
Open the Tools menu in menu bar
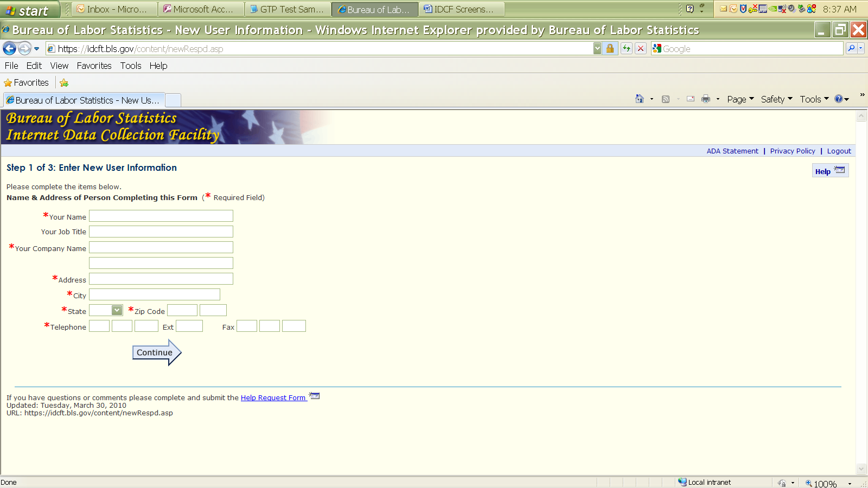click(x=131, y=66)
